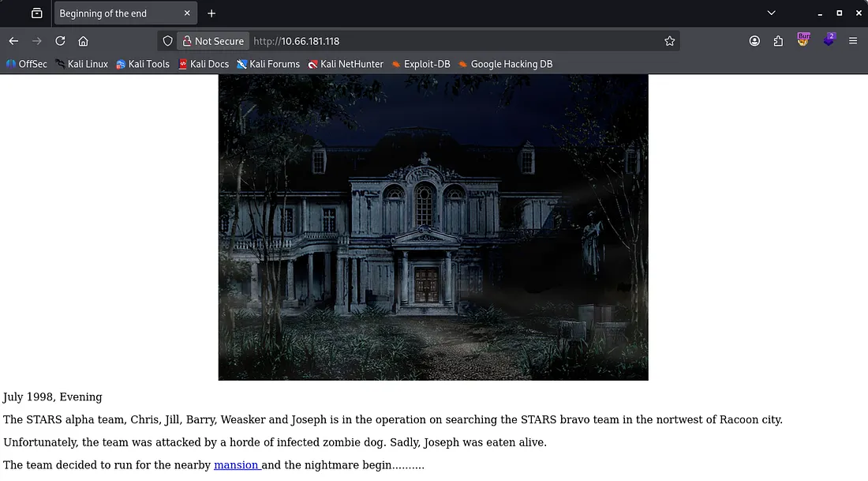868x481 pixels.
Task: Expand the list all tabs chevron
Action: point(771,13)
